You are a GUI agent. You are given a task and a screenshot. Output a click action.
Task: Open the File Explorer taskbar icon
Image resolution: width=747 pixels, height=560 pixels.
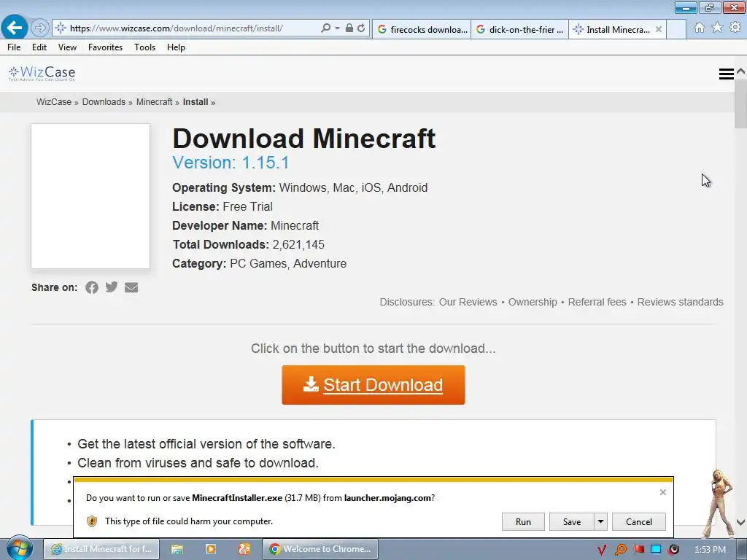pos(177,549)
